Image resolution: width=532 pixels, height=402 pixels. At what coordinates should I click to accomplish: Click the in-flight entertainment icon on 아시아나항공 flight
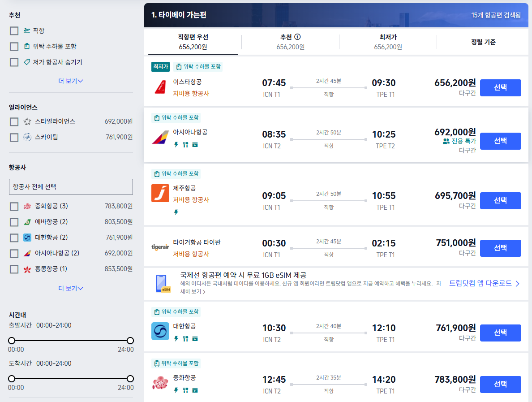(x=195, y=145)
